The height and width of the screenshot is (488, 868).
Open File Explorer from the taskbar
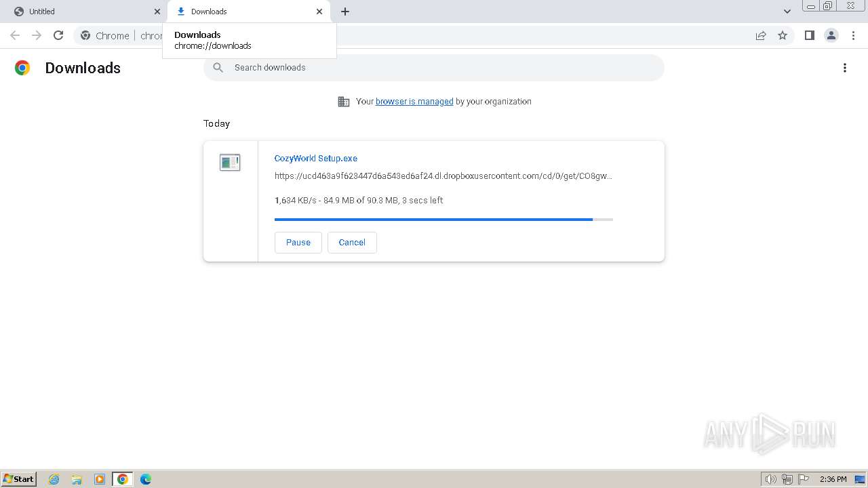[x=77, y=479]
